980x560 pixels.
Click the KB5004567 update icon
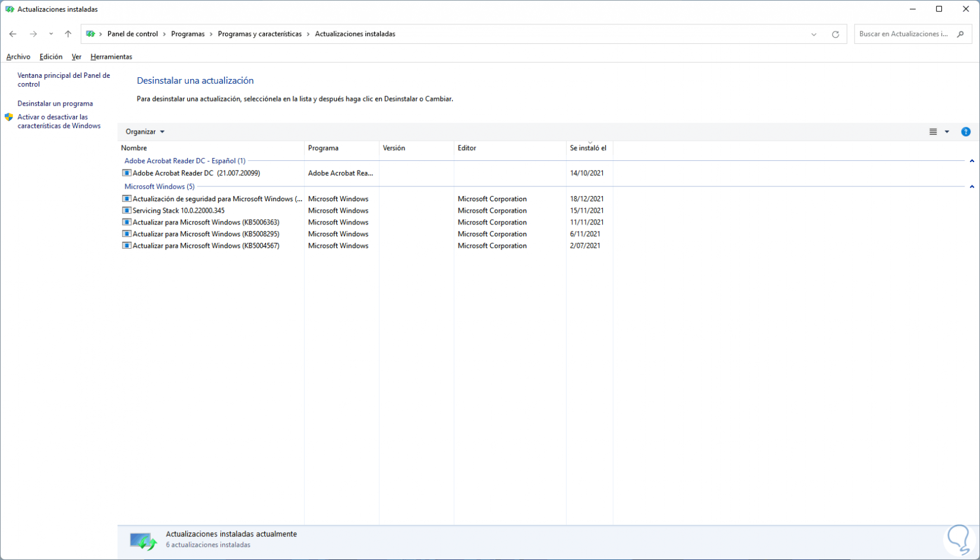127,245
